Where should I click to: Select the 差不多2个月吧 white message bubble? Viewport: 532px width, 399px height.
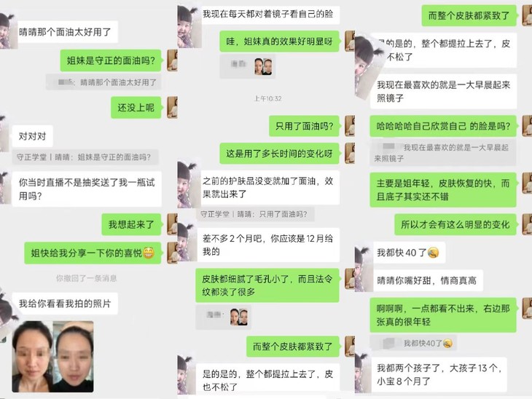268,245
